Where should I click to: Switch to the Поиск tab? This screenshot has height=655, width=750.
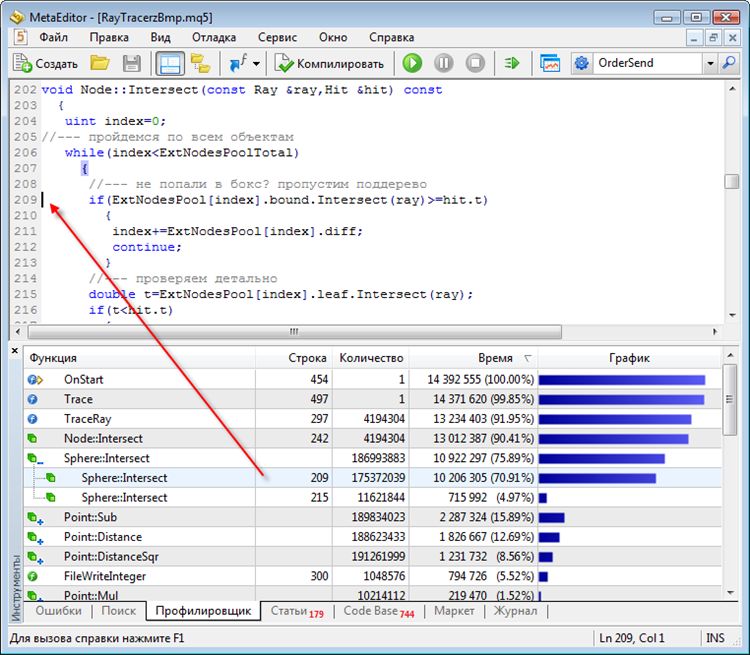(119, 611)
